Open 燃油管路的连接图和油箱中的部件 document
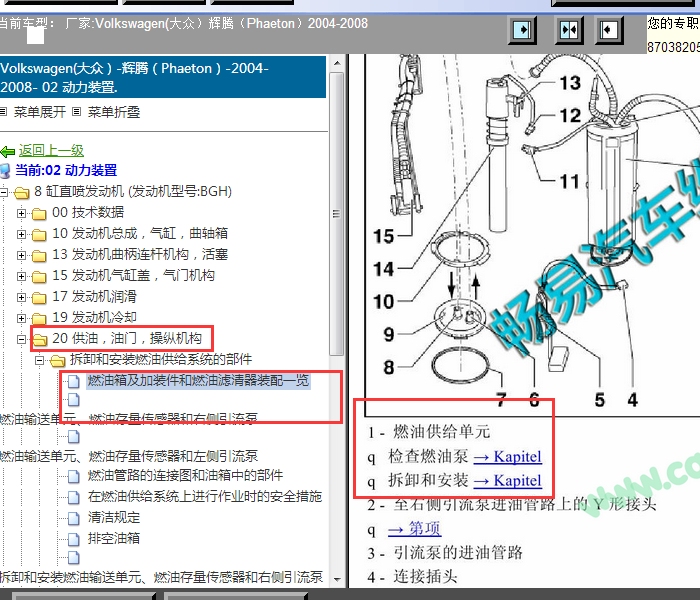The height and width of the screenshot is (600, 700). pyautogui.click(x=185, y=475)
